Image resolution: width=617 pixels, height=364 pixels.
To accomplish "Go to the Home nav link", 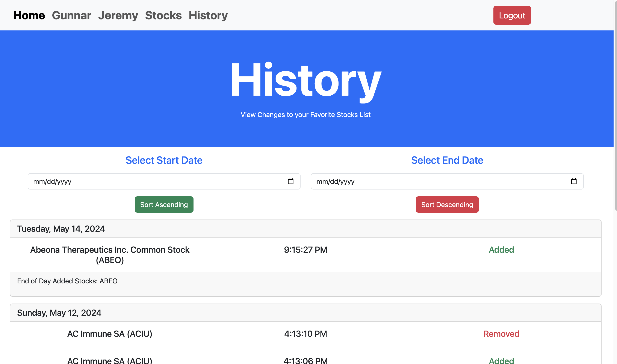I will [x=29, y=15].
